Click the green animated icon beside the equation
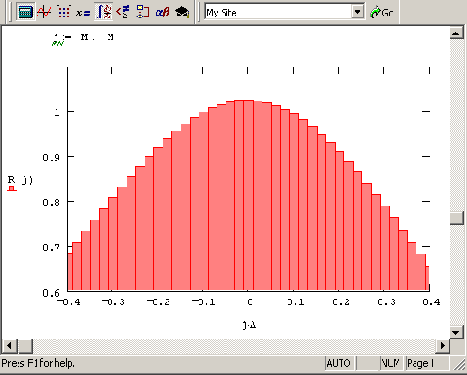Viewport: 467px width, 375px height. coord(58,43)
